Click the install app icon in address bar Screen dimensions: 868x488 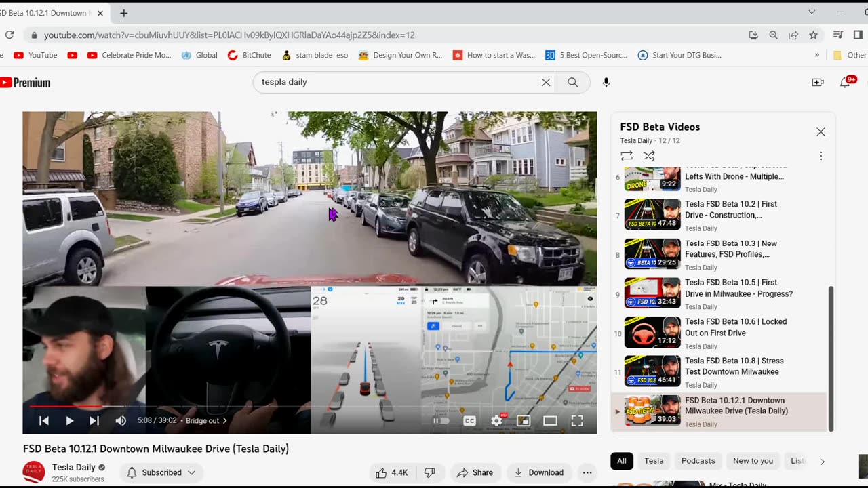[753, 35]
